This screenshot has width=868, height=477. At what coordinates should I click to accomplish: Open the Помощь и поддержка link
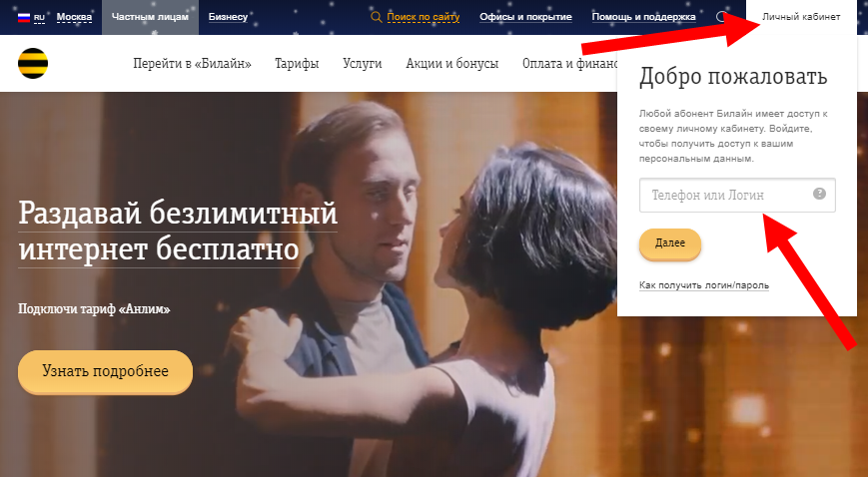pos(644,17)
